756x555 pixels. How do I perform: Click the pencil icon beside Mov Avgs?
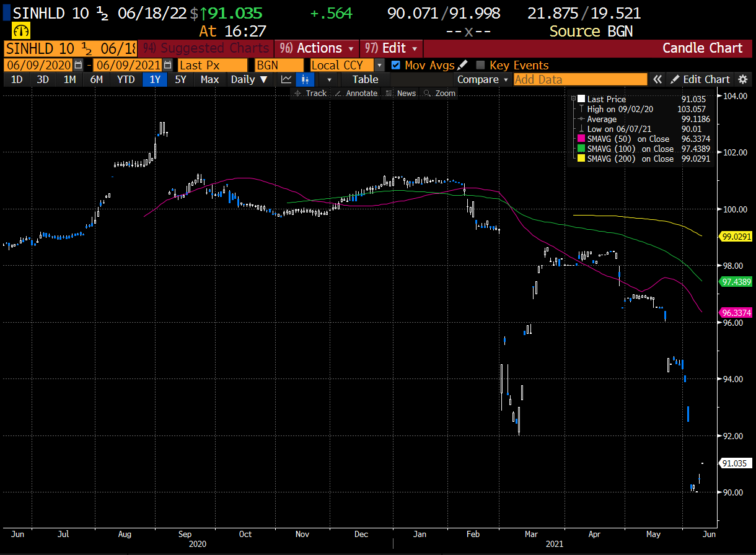(x=462, y=65)
